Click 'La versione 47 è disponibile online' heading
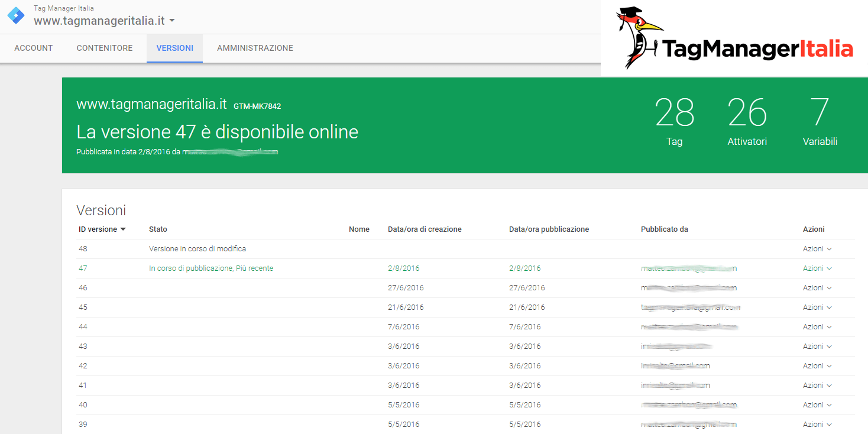The height and width of the screenshot is (434, 868). (218, 131)
